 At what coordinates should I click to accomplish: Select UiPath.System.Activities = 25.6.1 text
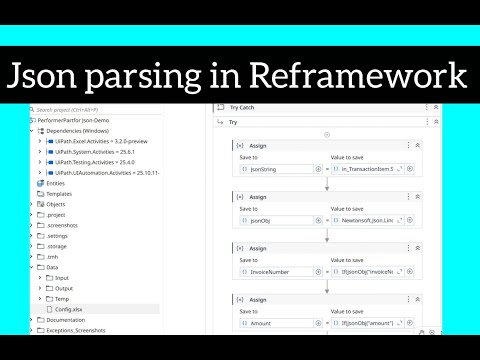pos(95,152)
